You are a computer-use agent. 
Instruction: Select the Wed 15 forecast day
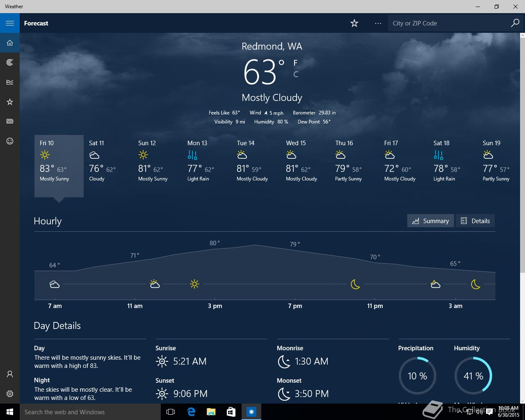point(305,166)
